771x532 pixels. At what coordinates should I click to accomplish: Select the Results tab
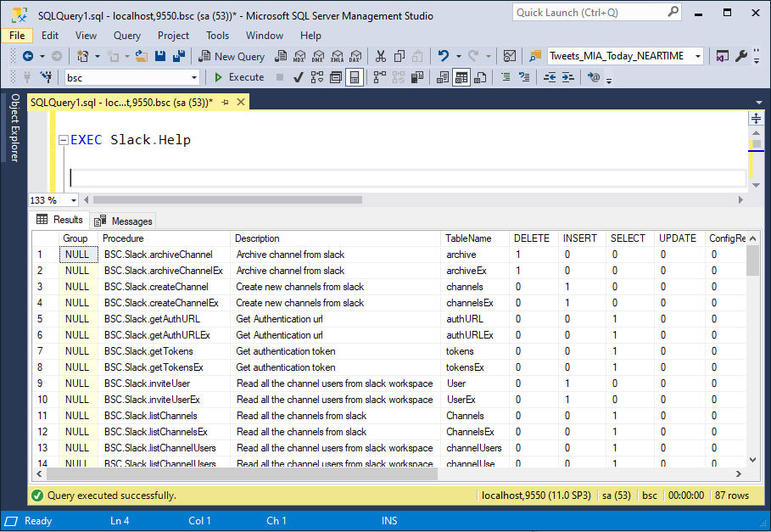point(59,219)
